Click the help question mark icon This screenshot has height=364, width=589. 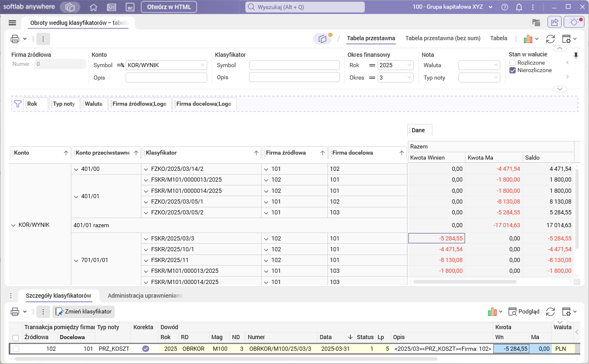tap(504, 7)
